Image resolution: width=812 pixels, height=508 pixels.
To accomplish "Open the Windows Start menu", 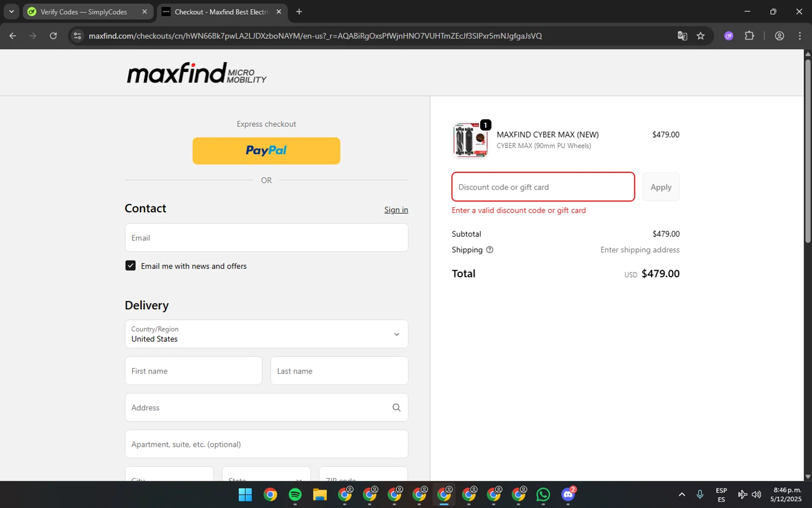I will (x=245, y=494).
